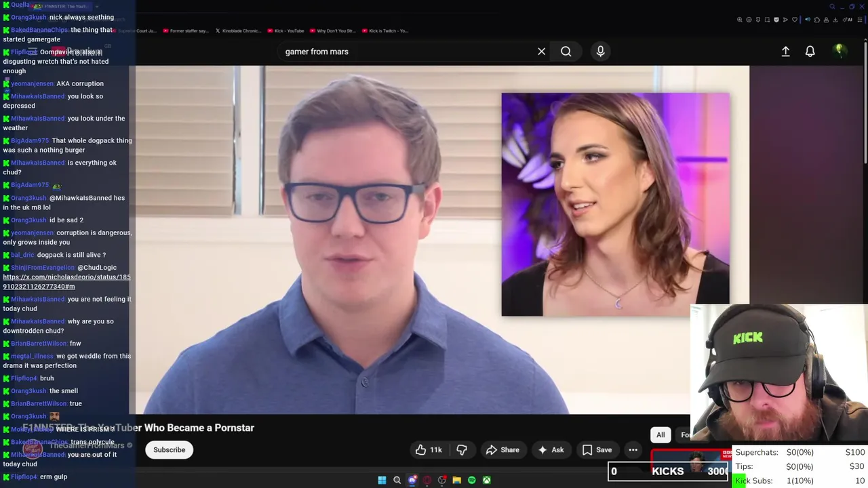Click the KICKS goal bar showing 0
The image size is (868, 488).
[x=668, y=471]
